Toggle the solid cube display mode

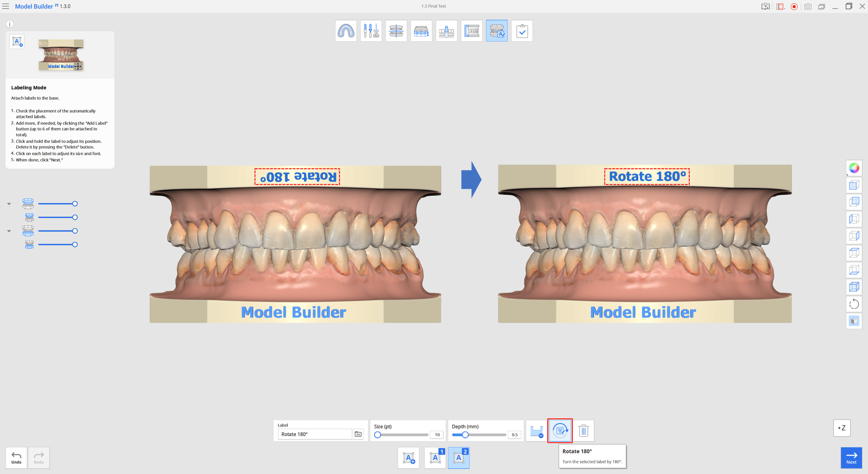(854, 321)
